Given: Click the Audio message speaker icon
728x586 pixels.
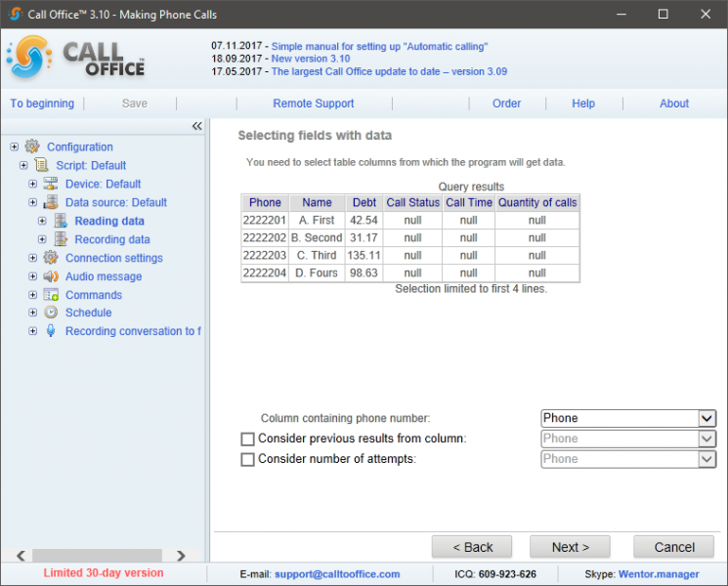Looking at the screenshot, I should click(51, 276).
